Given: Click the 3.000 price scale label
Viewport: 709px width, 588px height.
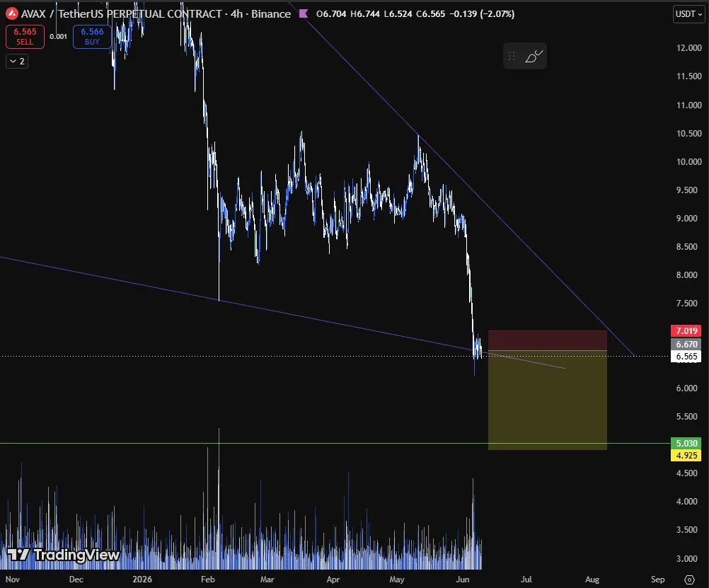Looking at the screenshot, I should click(686, 558).
